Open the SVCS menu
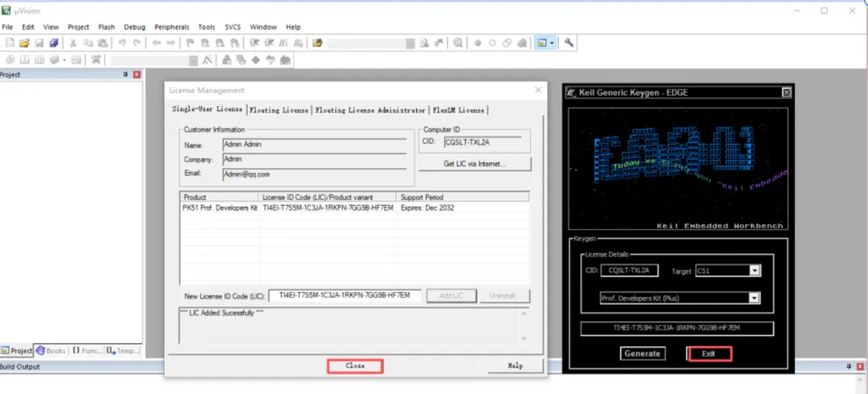 (233, 27)
